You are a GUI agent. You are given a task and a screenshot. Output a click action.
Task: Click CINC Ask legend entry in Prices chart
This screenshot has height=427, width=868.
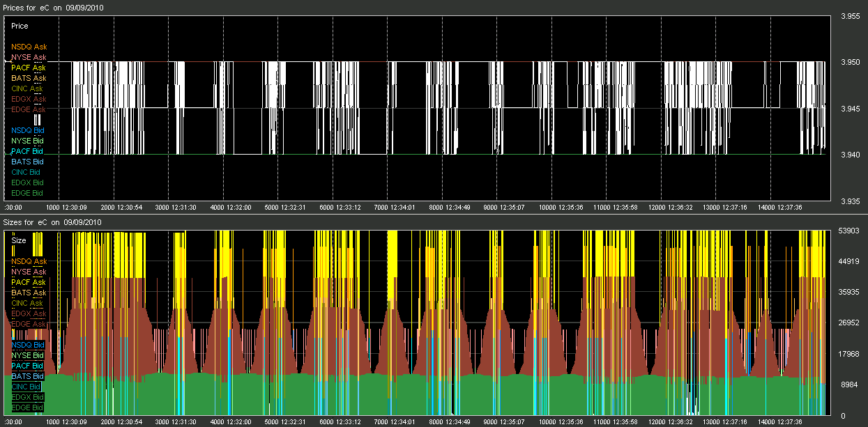pos(27,88)
